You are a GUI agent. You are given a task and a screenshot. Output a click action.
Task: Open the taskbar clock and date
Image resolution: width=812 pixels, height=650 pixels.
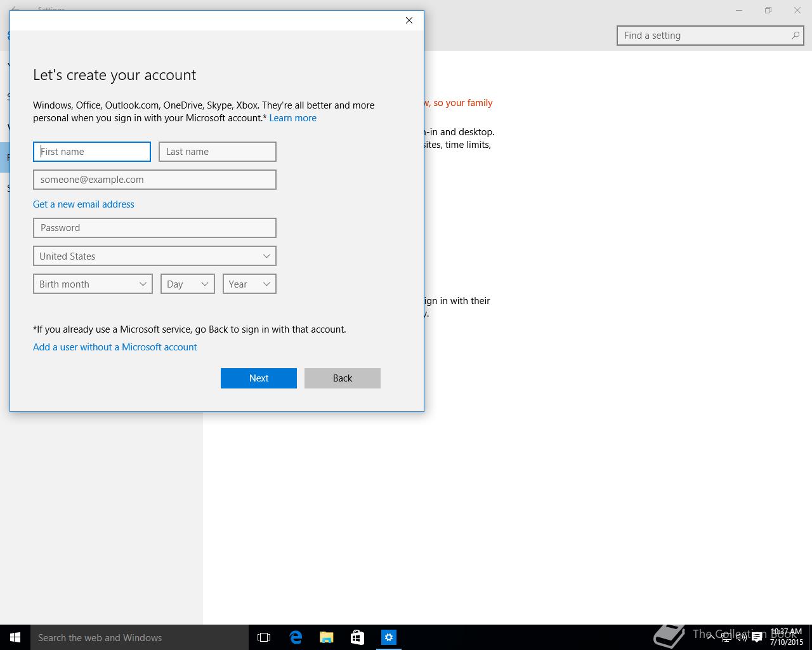point(787,637)
